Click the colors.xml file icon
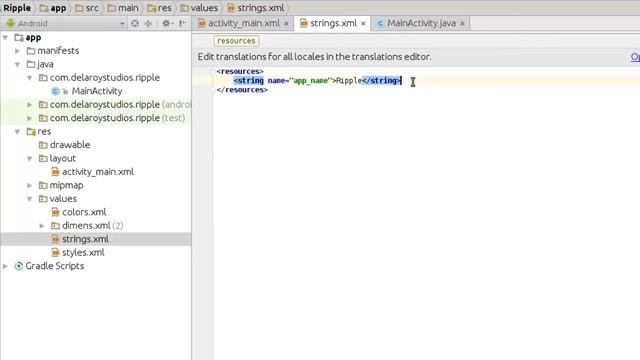This screenshot has height=360, width=640. (x=56, y=212)
